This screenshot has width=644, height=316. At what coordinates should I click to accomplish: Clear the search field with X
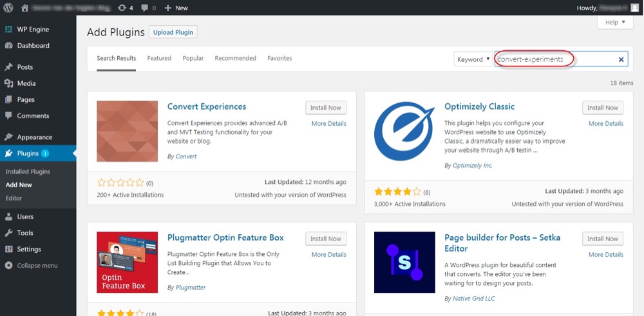coord(621,60)
